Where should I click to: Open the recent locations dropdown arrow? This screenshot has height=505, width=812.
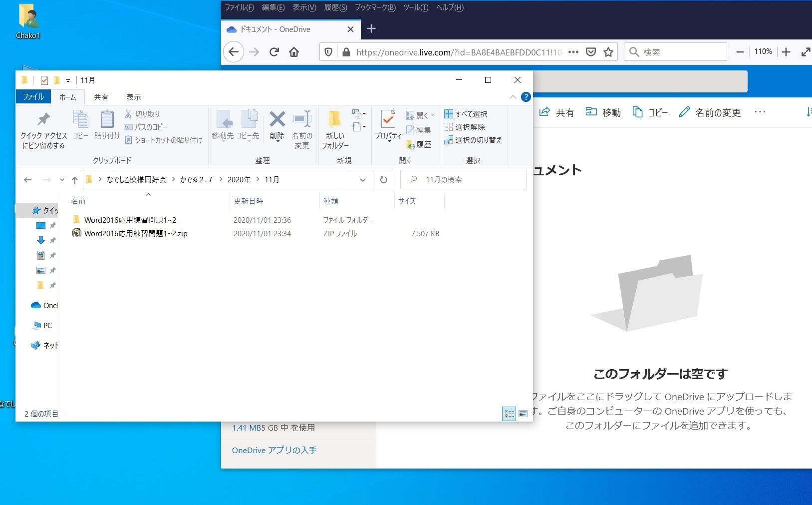click(x=62, y=180)
